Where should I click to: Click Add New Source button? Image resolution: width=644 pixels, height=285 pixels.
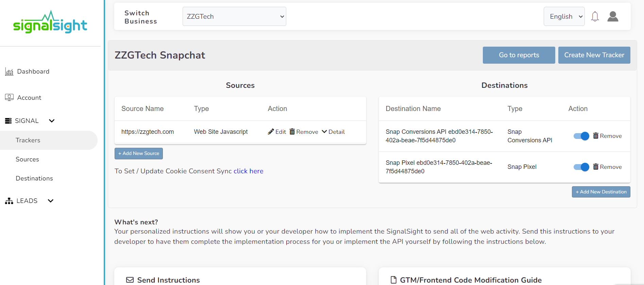pyautogui.click(x=139, y=154)
